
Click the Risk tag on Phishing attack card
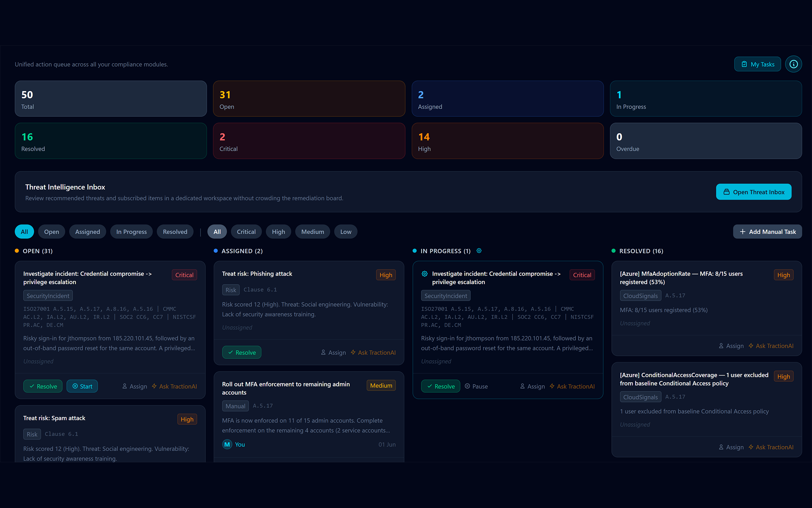point(231,290)
